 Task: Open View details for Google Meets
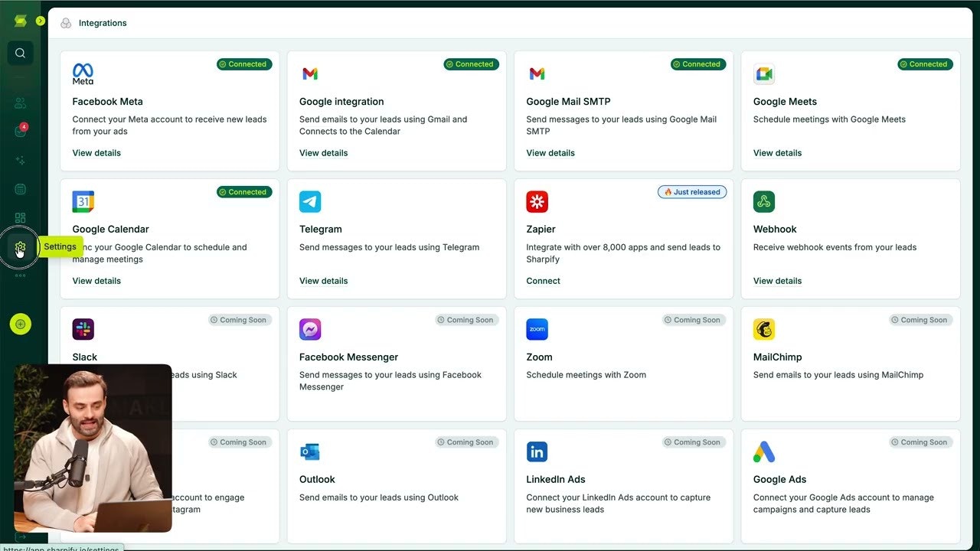tap(777, 153)
